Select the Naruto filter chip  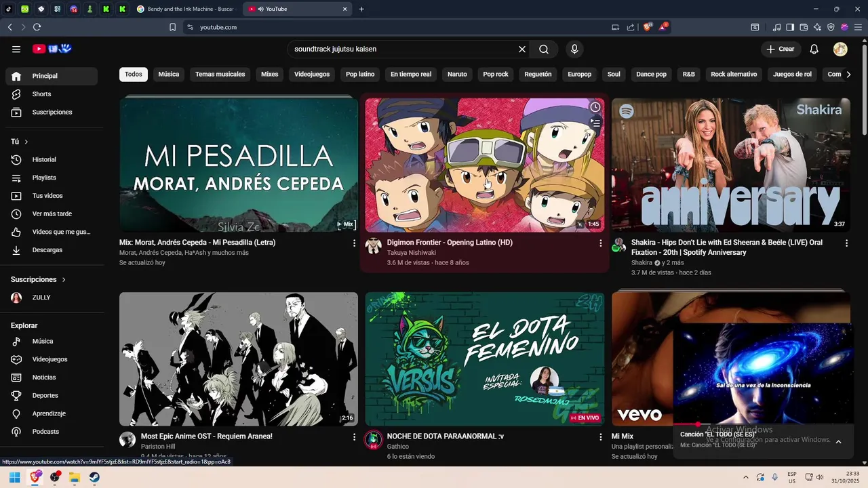(457, 75)
